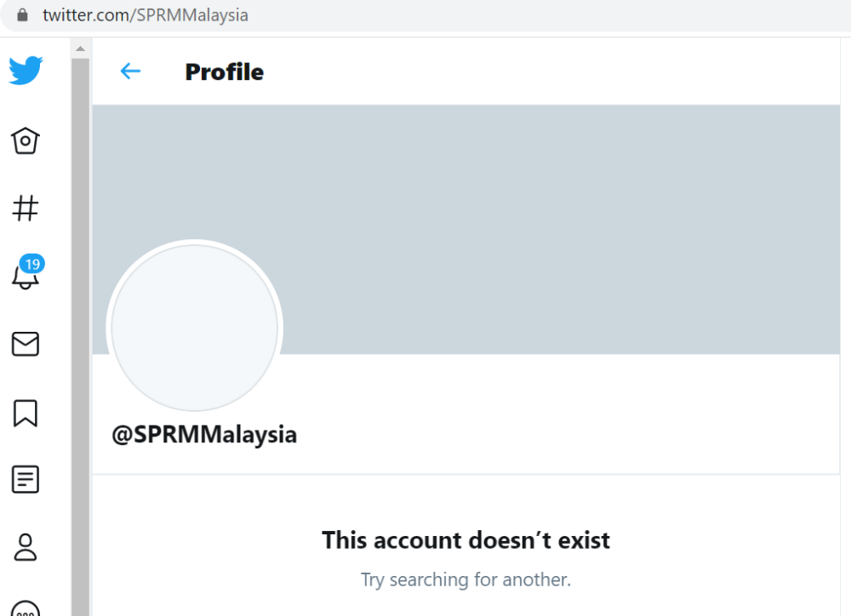This screenshot has width=851, height=616.
Task: Open the More options icon at sidebar bottom
Action: (26, 607)
